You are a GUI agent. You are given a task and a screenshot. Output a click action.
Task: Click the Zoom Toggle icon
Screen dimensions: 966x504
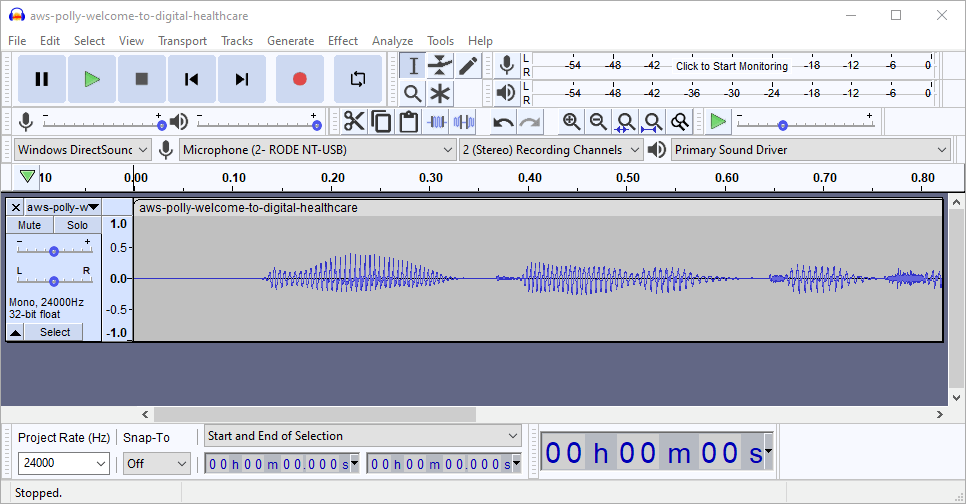point(680,121)
